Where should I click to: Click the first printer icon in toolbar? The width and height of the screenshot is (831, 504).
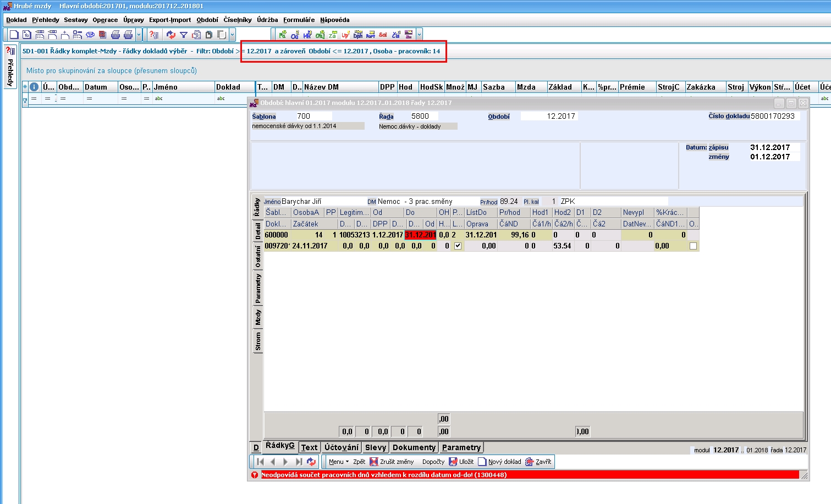coord(115,35)
